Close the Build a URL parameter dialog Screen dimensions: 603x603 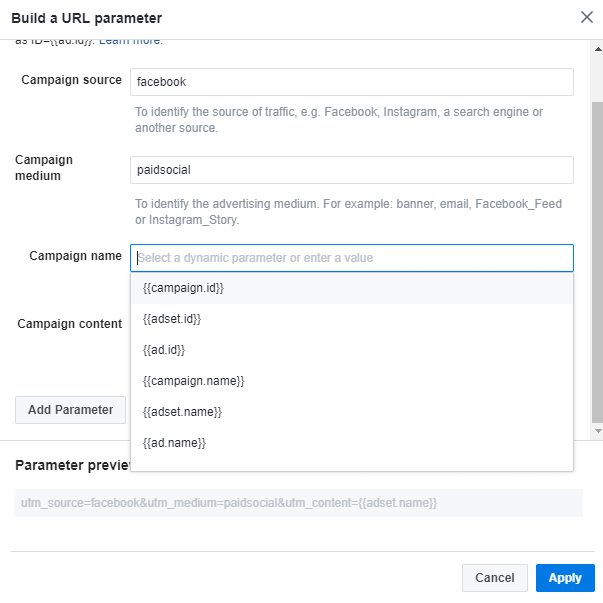click(x=586, y=17)
